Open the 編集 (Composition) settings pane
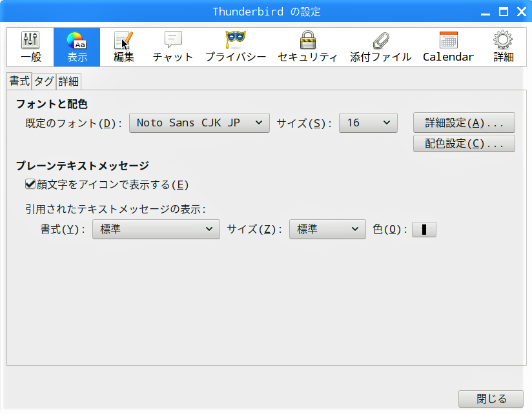The height and width of the screenshot is (414, 532). [x=123, y=47]
